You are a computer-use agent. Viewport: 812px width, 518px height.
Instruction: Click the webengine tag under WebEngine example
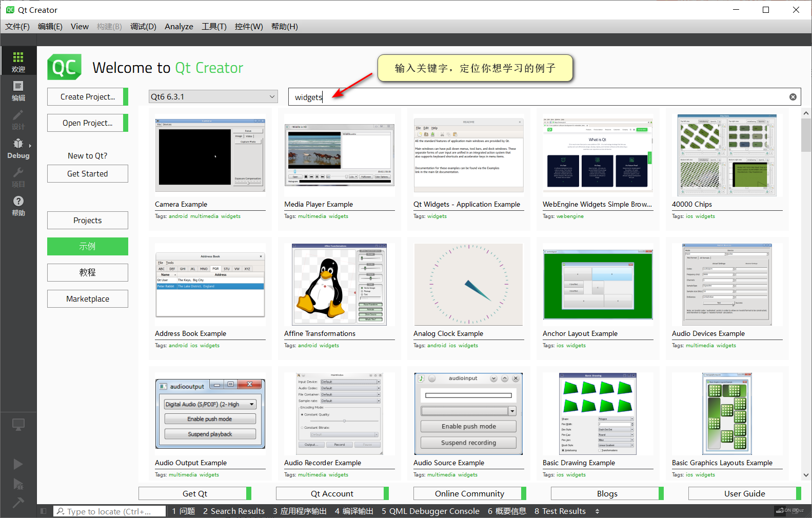[x=570, y=216]
